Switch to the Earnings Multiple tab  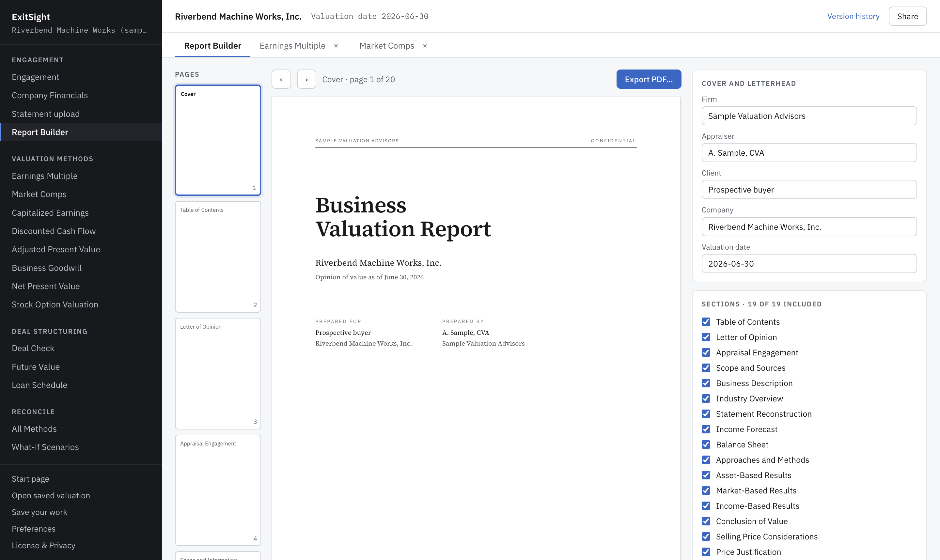point(292,46)
